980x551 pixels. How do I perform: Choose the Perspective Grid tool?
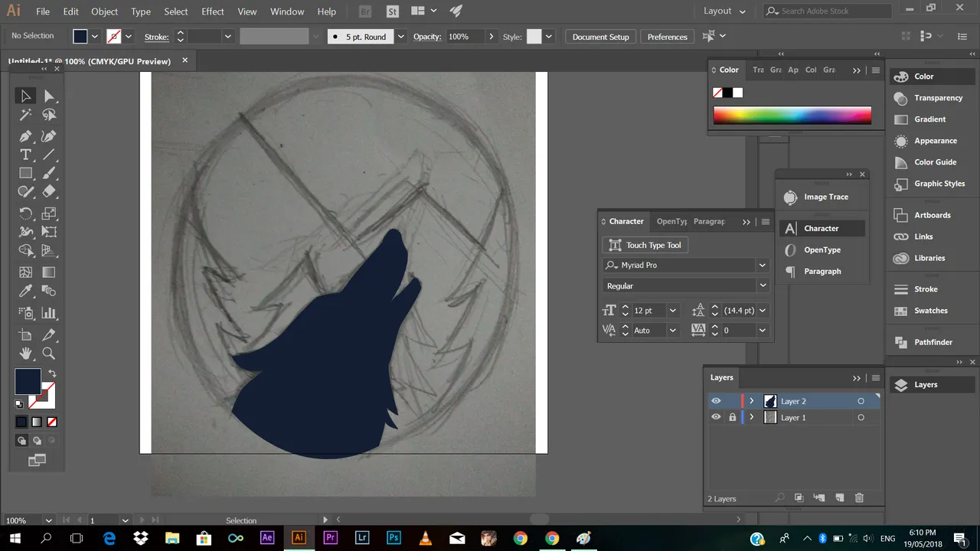[x=49, y=251]
